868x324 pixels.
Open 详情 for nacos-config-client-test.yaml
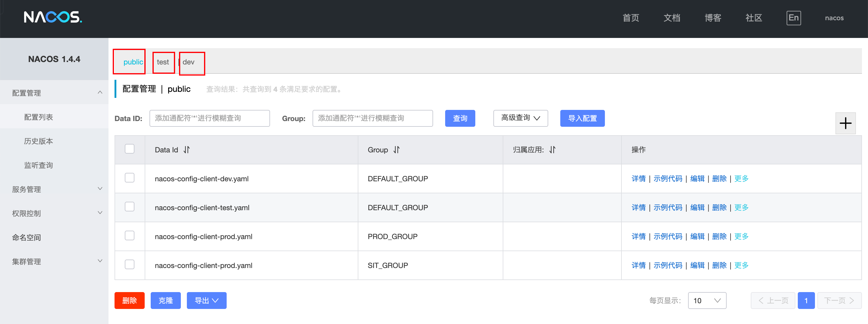[639, 207]
